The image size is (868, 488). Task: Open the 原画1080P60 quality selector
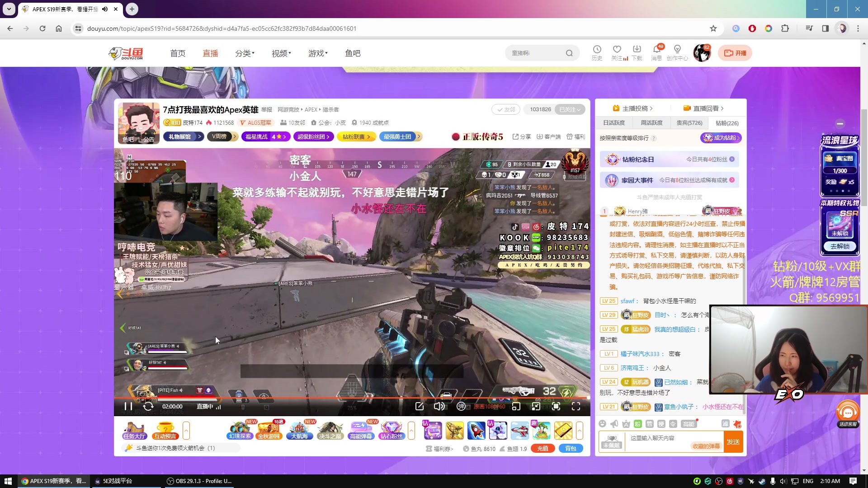[x=489, y=406]
